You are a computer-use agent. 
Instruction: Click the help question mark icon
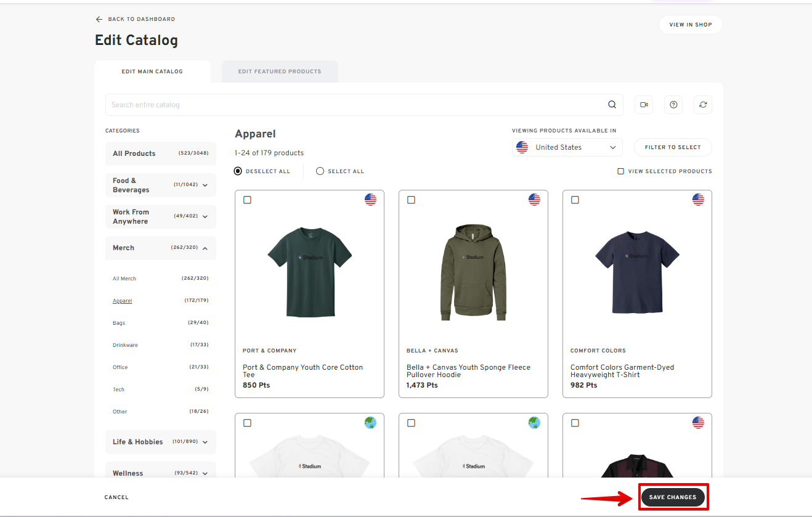tap(673, 105)
